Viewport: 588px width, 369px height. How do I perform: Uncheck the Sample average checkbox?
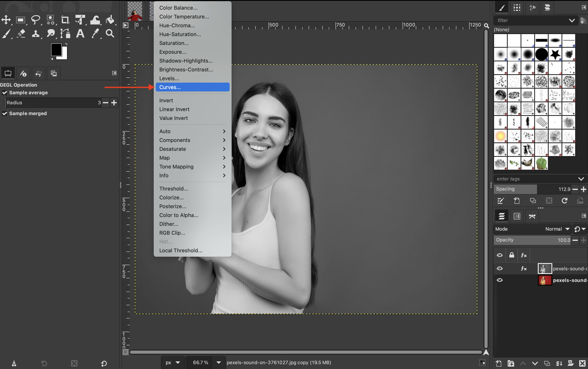[5, 92]
